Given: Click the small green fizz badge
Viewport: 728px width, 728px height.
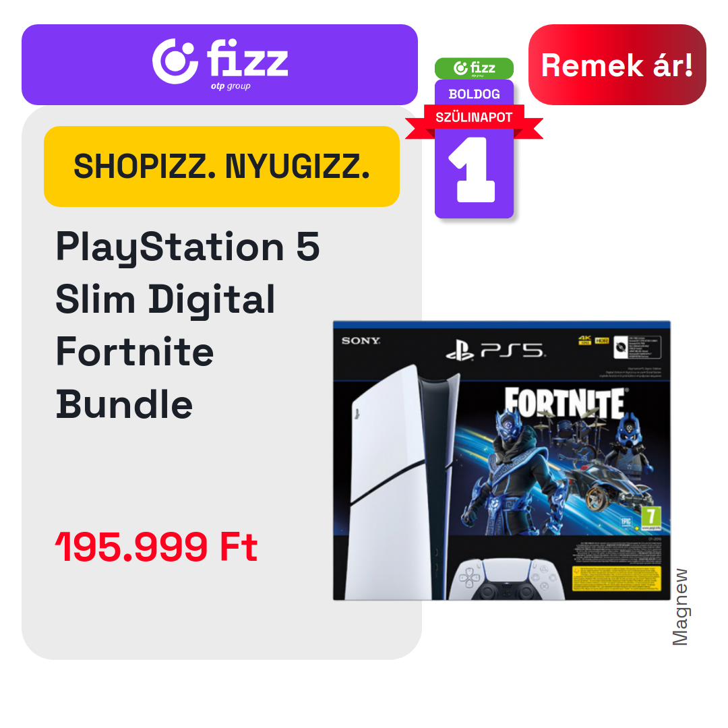Looking at the screenshot, I should pos(474,68).
